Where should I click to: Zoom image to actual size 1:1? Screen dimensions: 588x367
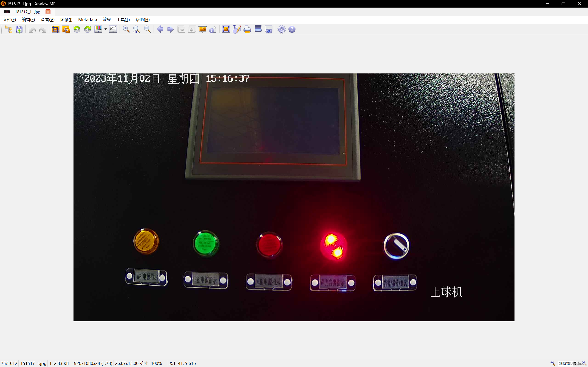pyautogui.click(x=136, y=29)
